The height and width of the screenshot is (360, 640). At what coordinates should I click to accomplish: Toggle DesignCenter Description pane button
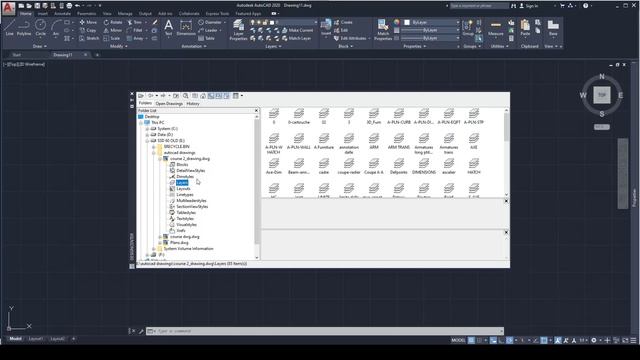pyautogui.click(x=226, y=96)
